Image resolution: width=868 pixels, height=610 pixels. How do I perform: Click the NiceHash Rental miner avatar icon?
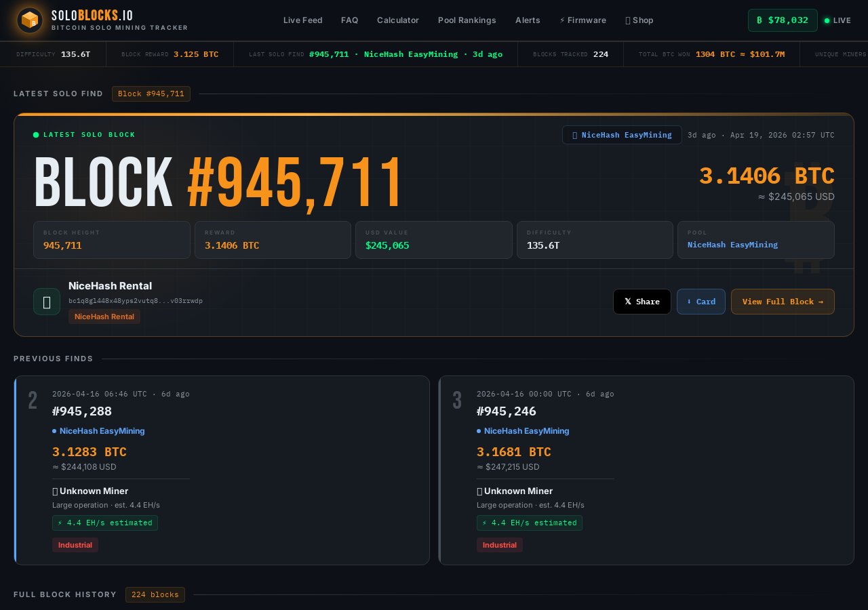47,302
